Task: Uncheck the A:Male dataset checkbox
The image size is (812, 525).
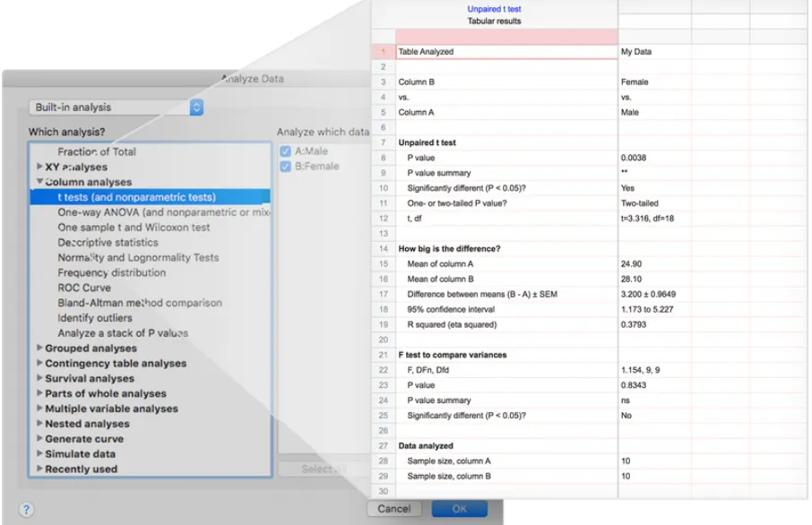Action: 286,151
